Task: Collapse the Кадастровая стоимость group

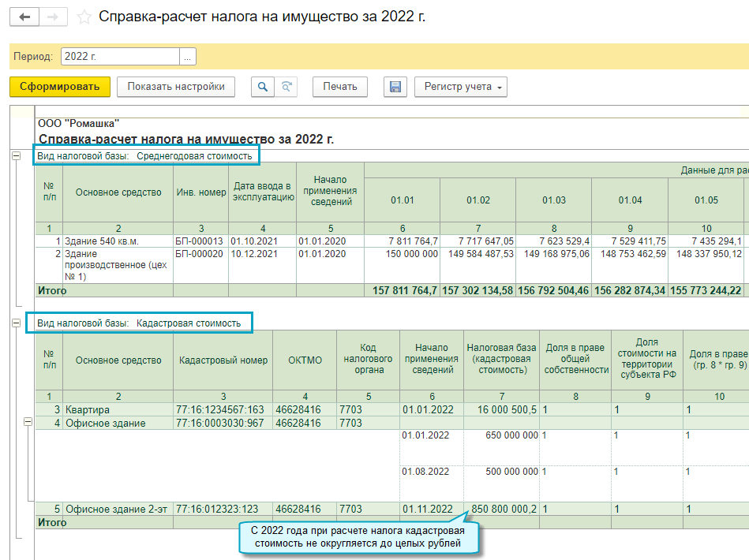Action: point(16,323)
